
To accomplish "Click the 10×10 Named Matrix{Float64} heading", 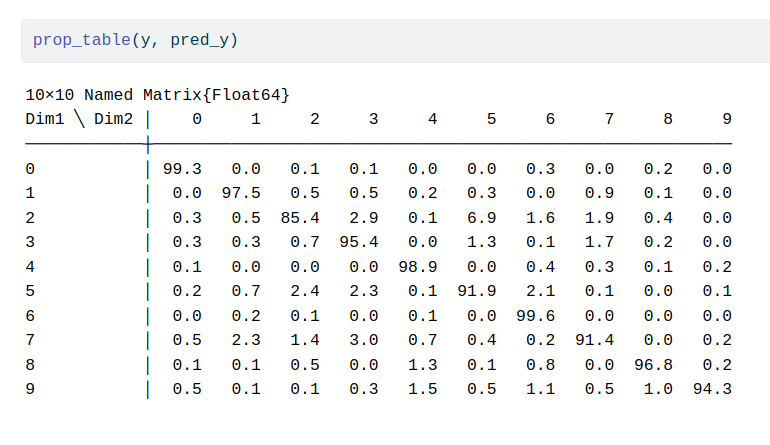I will pyautogui.click(x=158, y=95).
